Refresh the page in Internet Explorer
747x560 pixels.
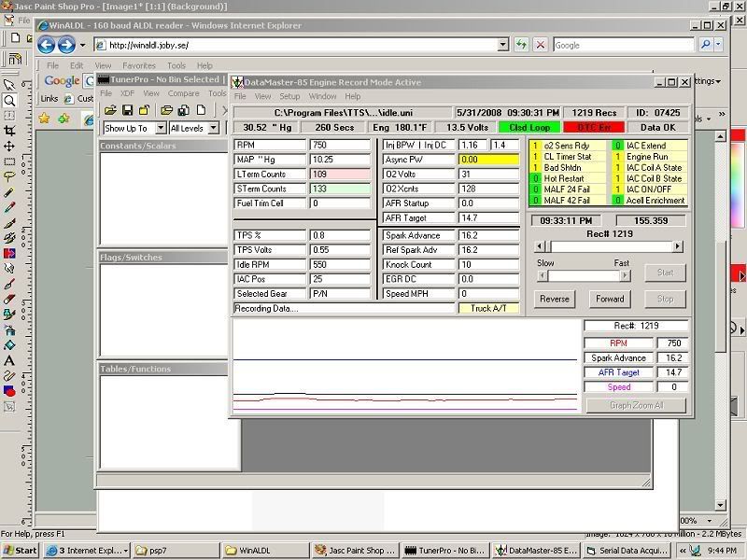pos(521,45)
